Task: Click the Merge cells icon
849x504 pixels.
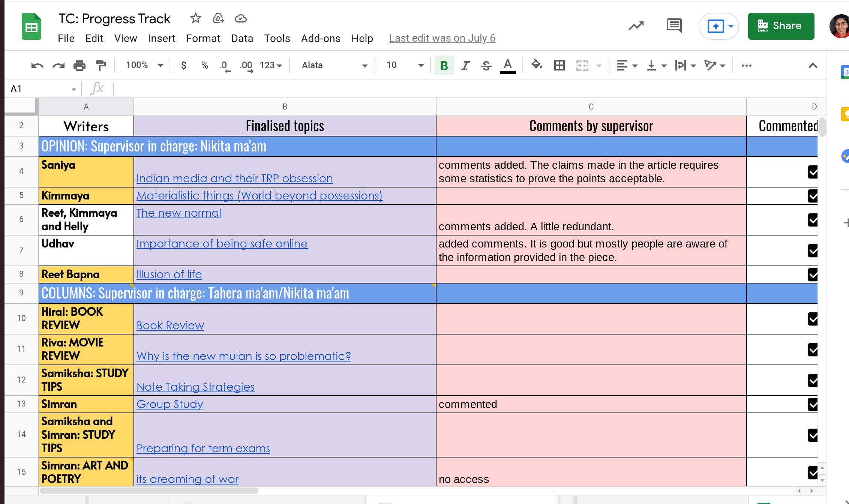Action: coord(582,66)
